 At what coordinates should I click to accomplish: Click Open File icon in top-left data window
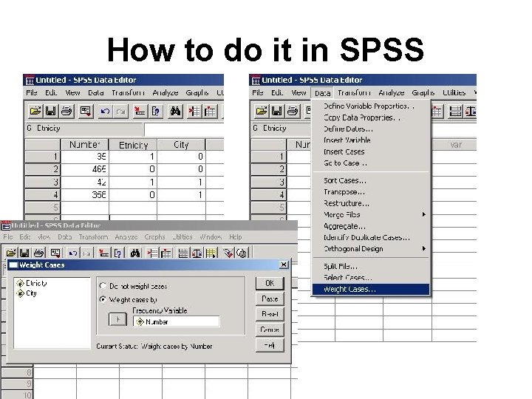point(35,112)
